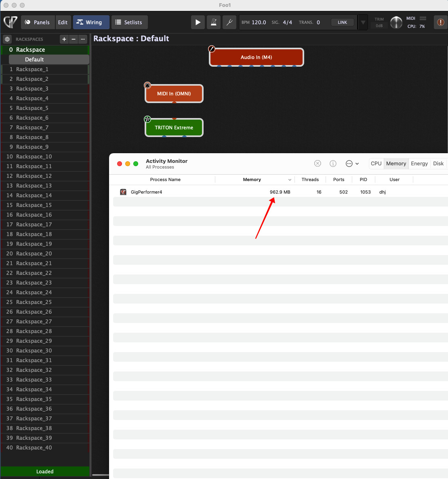Open the global rackspace globe icon

[7, 39]
